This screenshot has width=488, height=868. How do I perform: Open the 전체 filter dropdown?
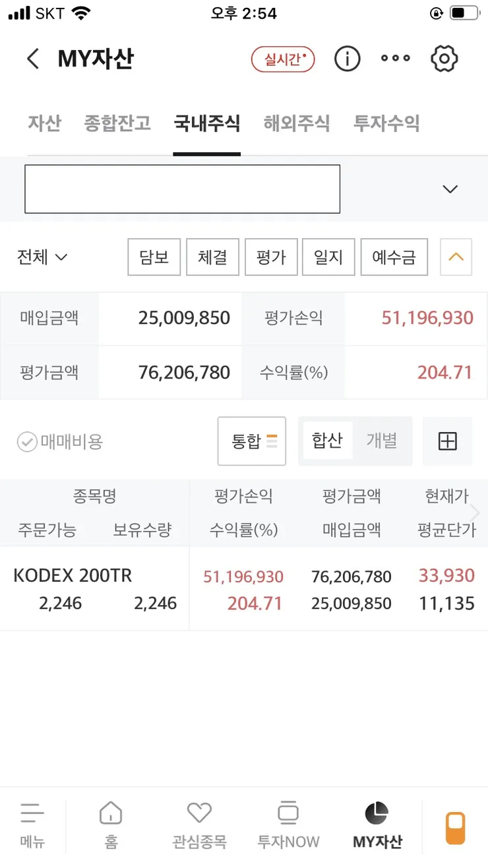click(42, 257)
